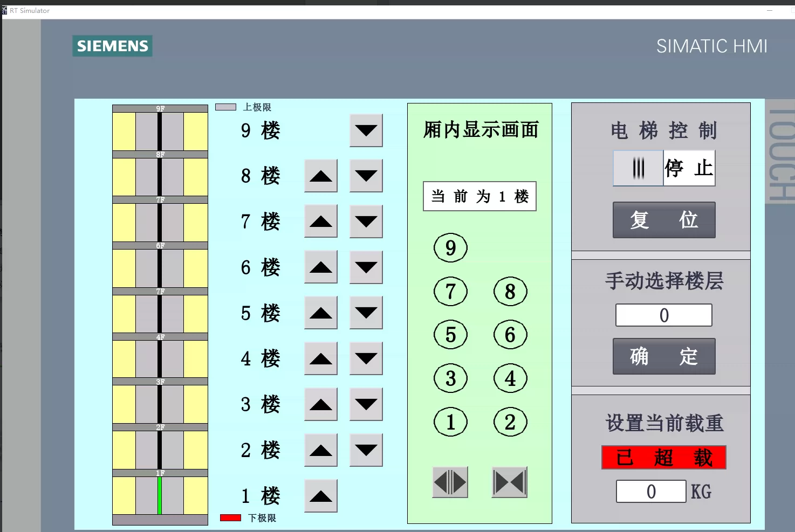Click the down arrow for 8楼
The width and height of the screenshot is (795, 532).
[x=366, y=176]
